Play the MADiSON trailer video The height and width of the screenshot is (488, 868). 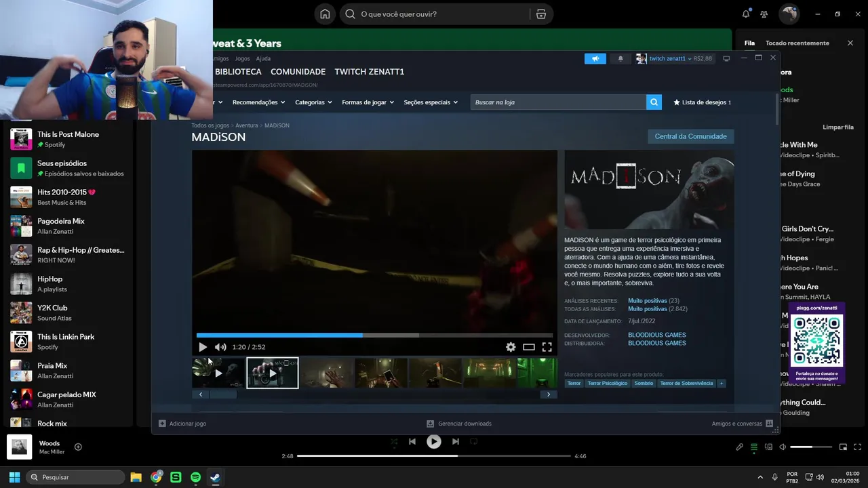[x=203, y=347]
